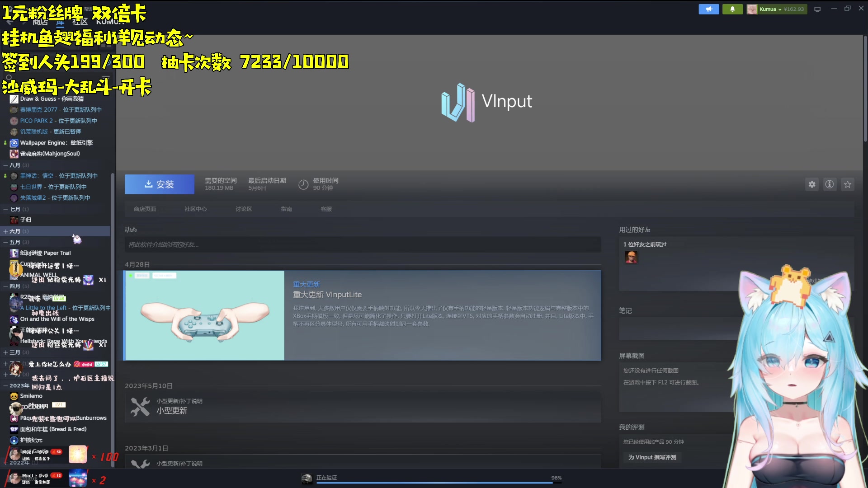Click the 使用时间 clock icon
The image size is (868, 488).
click(x=303, y=184)
